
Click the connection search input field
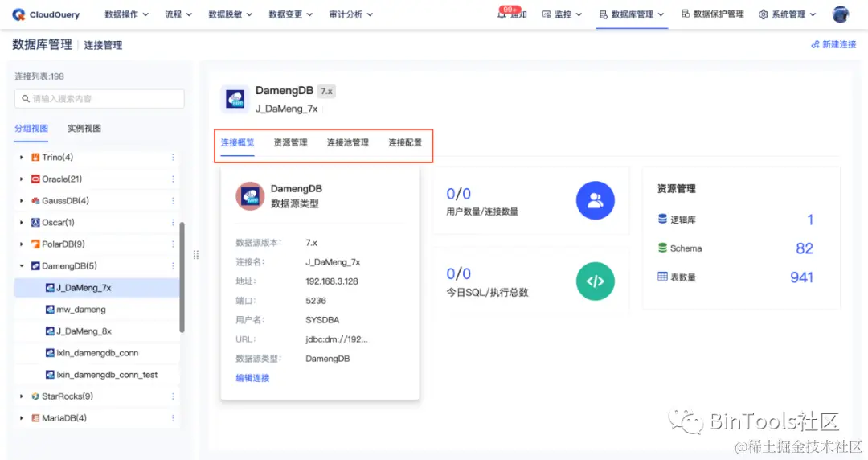[100, 99]
